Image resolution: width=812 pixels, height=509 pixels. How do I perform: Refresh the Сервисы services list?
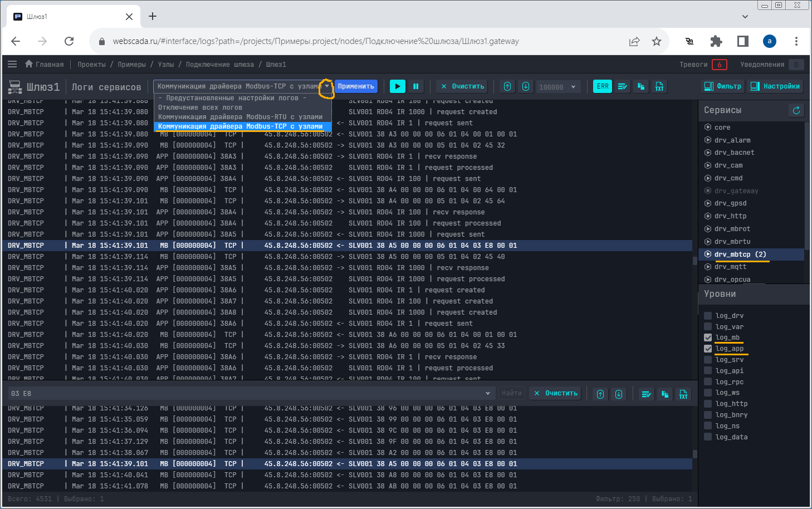tap(796, 110)
